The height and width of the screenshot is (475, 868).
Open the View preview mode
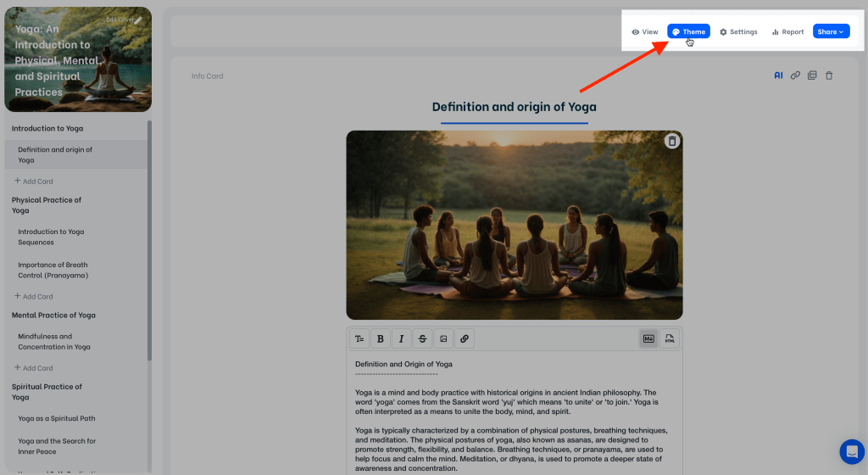click(645, 31)
